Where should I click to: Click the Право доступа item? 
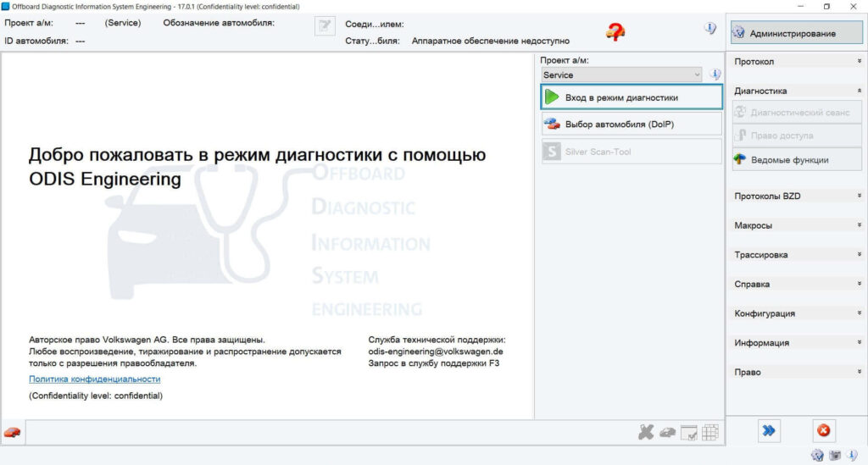pos(797,136)
